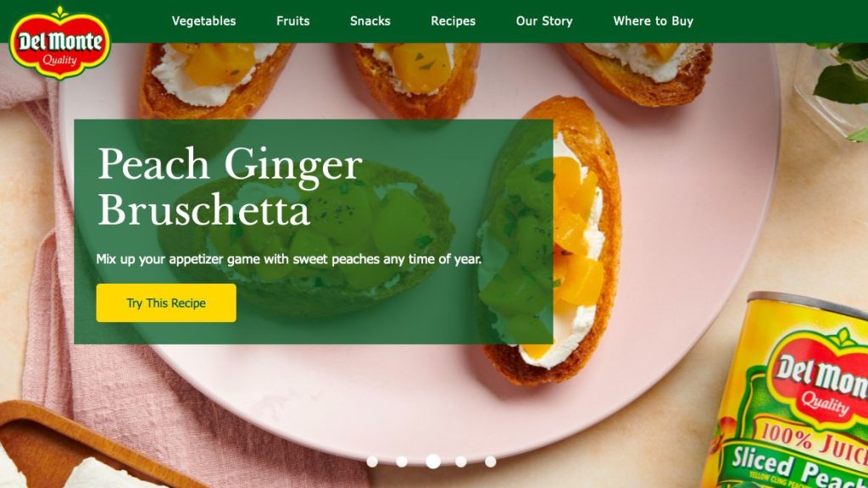
Task: Click the enlarged active third carousel dot
Action: point(433,461)
